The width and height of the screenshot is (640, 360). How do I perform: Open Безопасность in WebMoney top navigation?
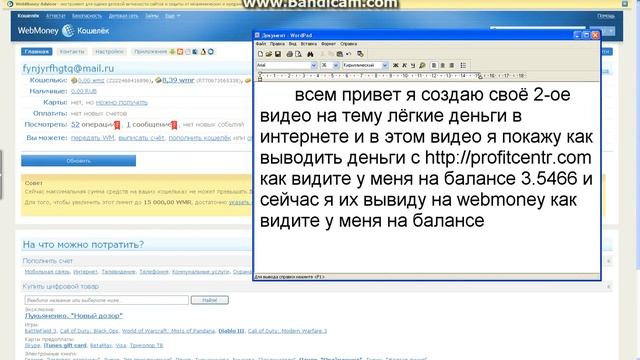(87, 16)
